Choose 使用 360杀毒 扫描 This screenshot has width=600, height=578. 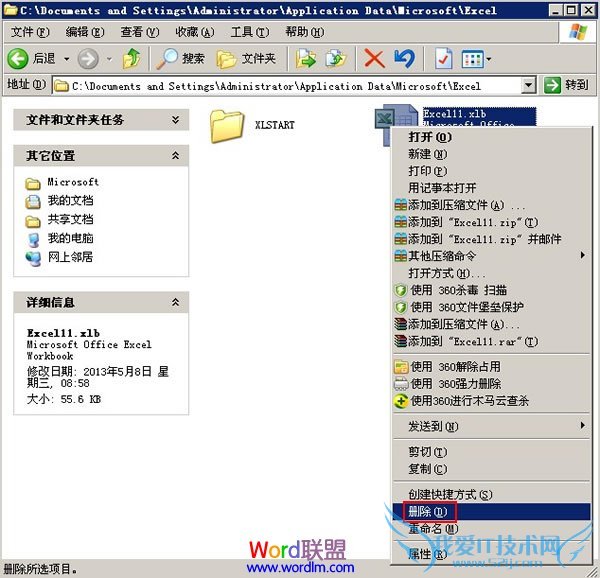coord(491,290)
